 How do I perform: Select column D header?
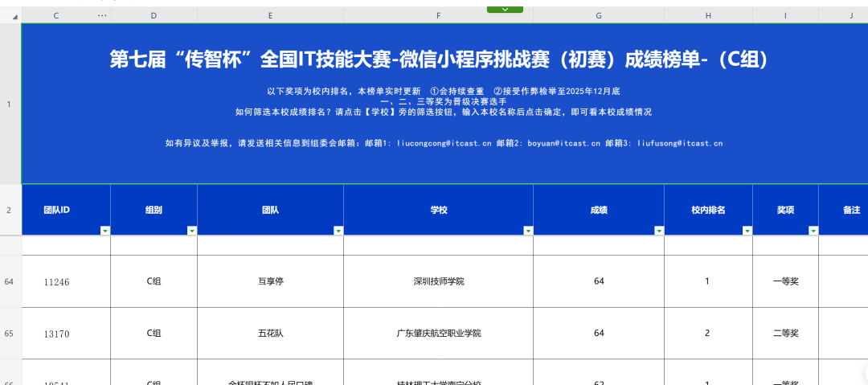pos(154,16)
